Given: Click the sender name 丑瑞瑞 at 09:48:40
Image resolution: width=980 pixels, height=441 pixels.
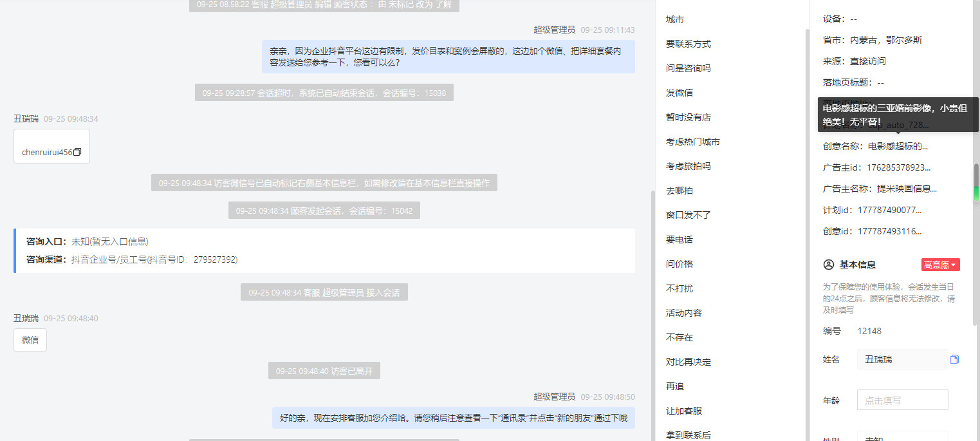Looking at the screenshot, I should [26, 318].
